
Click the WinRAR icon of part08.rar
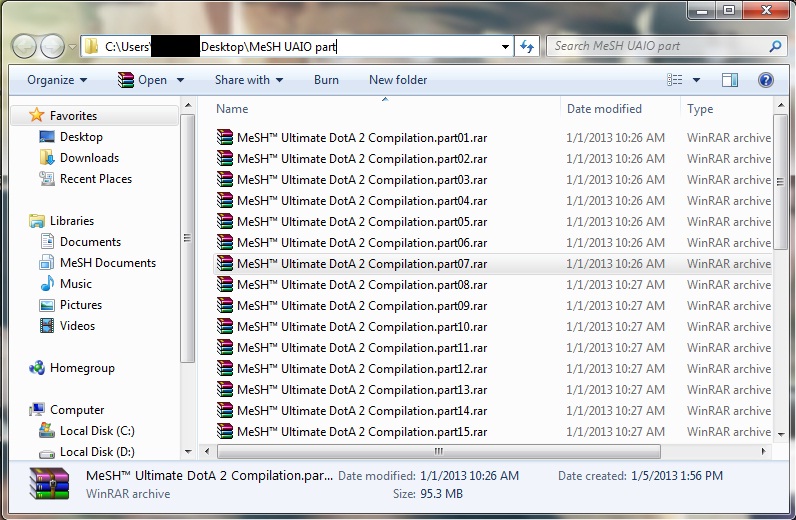[225, 284]
